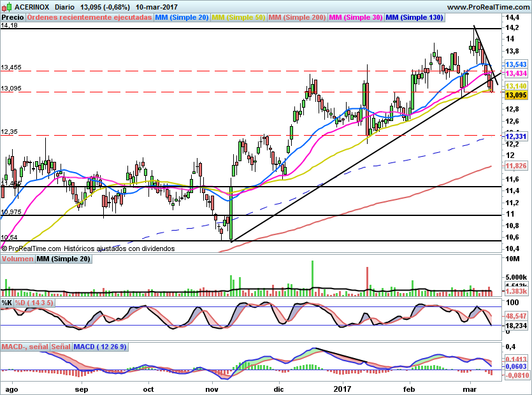532x395 pixels.
Task: Select the Precio panel label
Action: click(x=13, y=17)
